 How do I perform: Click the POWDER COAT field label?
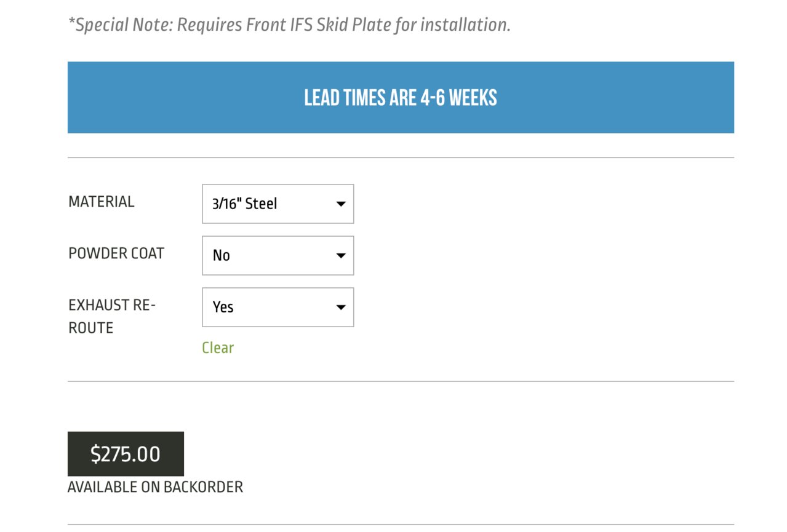(116, 253)
